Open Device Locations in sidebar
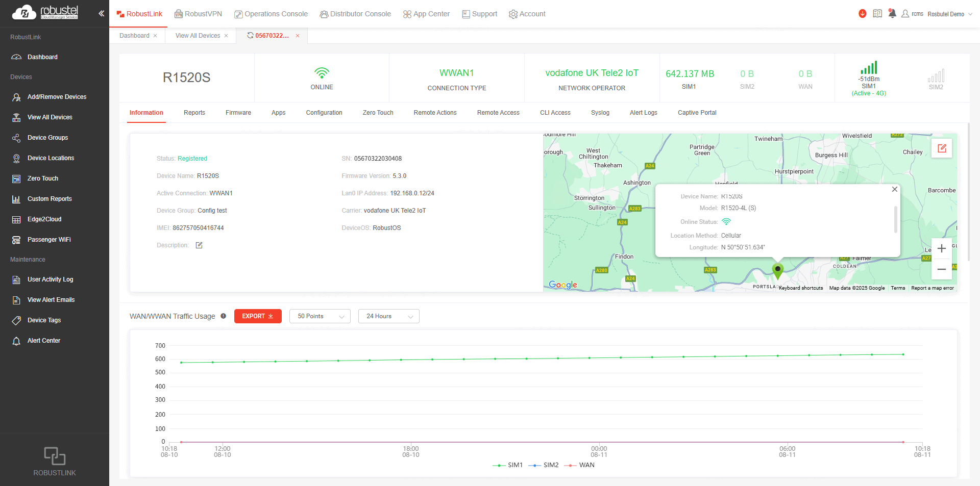 coord(51,158)
